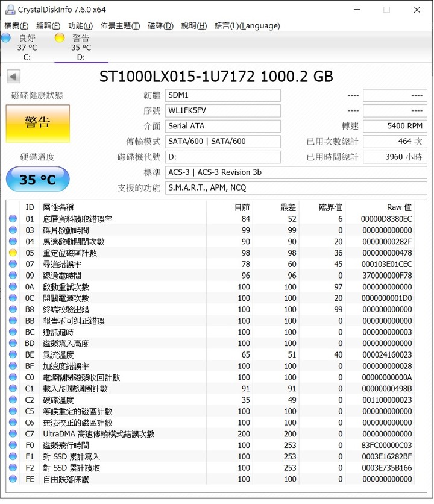Click the 轉速 field showing 5400 RPM
The height and width of the screenshot is (504, 434).
pyautogui.click(x=395, y=126)
